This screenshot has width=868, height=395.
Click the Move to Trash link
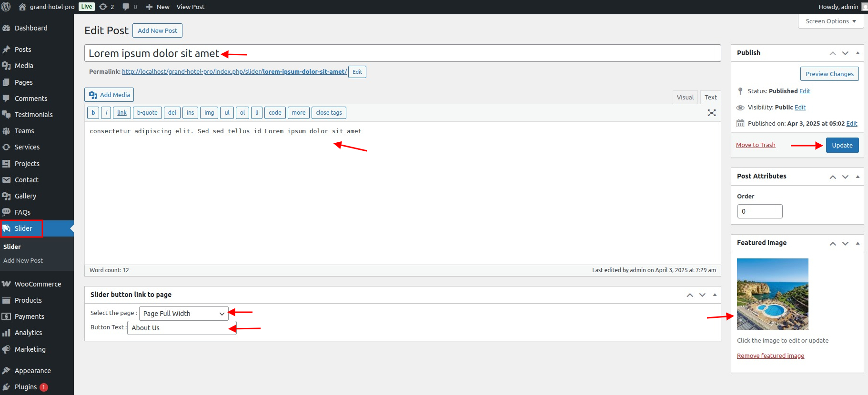click(x=755, y=145)
